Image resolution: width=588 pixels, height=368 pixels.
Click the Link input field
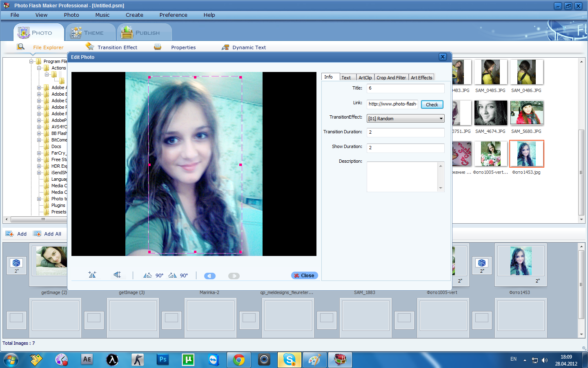[x=392, y=104]
